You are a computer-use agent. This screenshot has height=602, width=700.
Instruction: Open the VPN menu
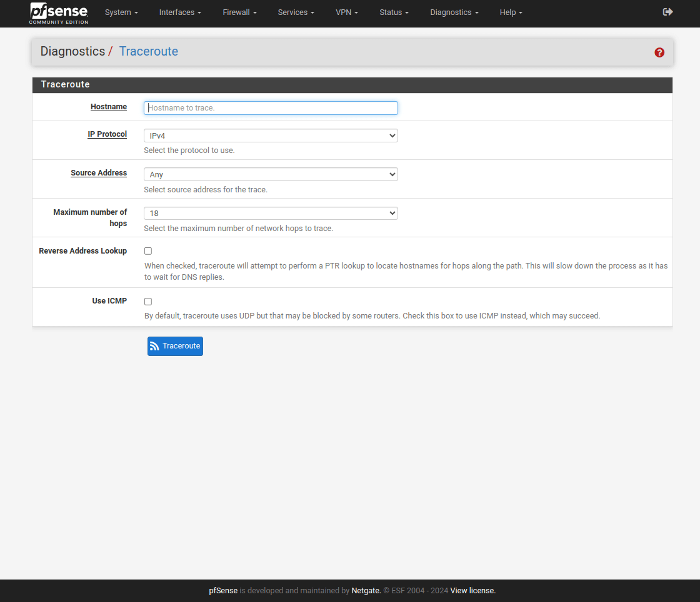tap(347, 12)
